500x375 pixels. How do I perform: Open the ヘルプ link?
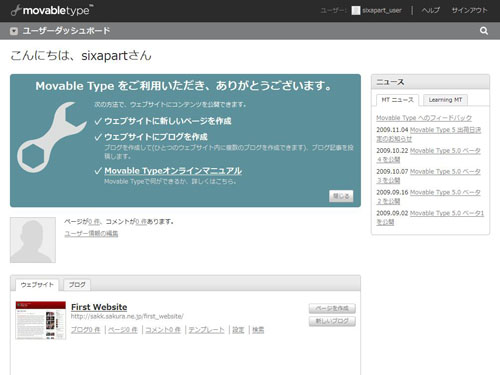[430, 10]
